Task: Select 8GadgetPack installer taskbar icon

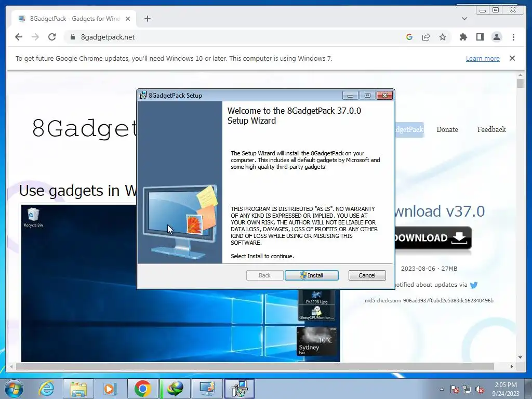Action: (240, 389)
